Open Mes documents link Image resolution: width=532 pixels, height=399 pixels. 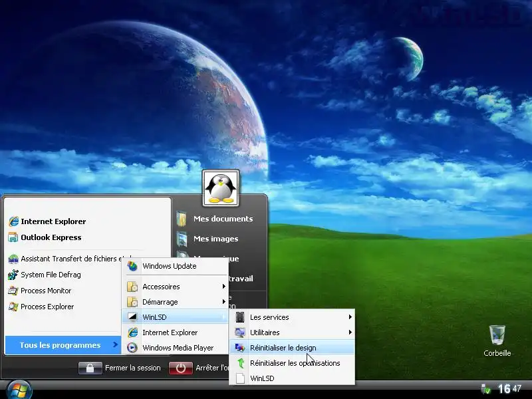[x=223, y=219]
